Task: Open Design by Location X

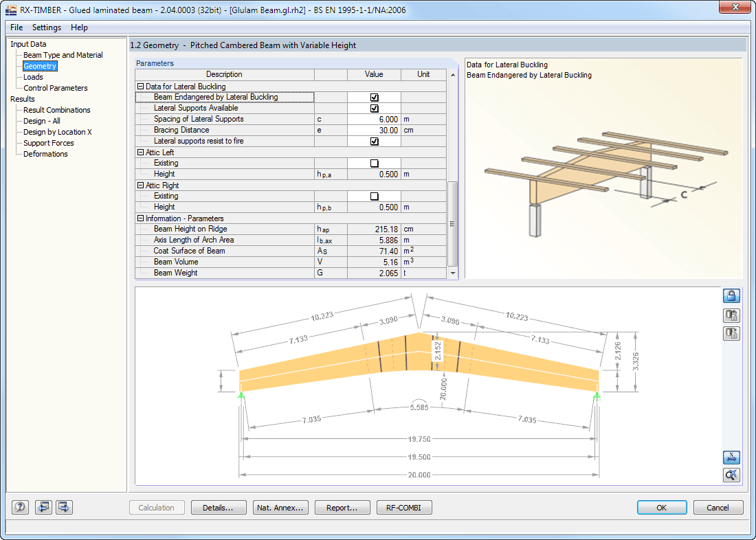Action: (x=57, y=132)
